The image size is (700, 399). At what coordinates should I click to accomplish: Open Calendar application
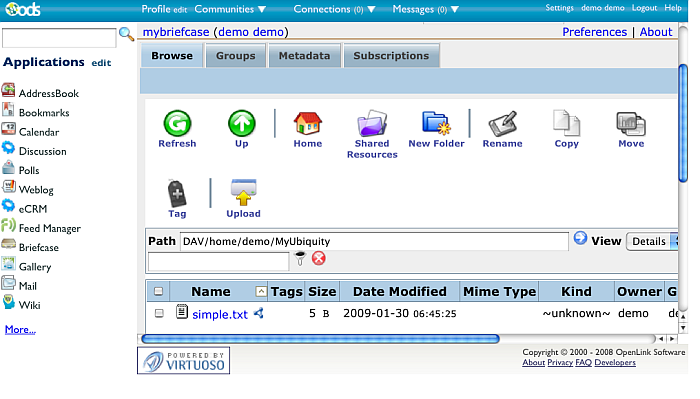39,132
